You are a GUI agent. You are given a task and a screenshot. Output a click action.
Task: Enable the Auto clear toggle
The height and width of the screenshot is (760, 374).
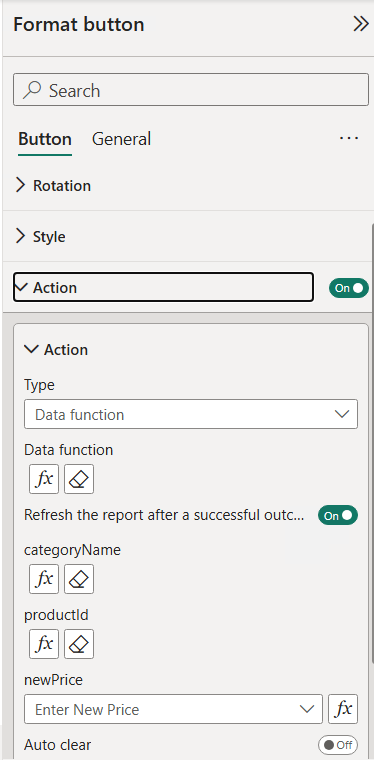338,745
